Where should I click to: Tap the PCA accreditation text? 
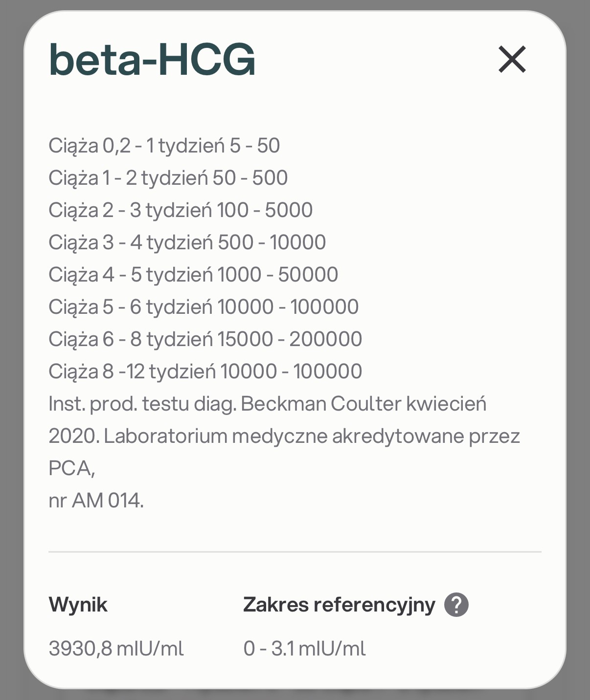click(71, 468)
